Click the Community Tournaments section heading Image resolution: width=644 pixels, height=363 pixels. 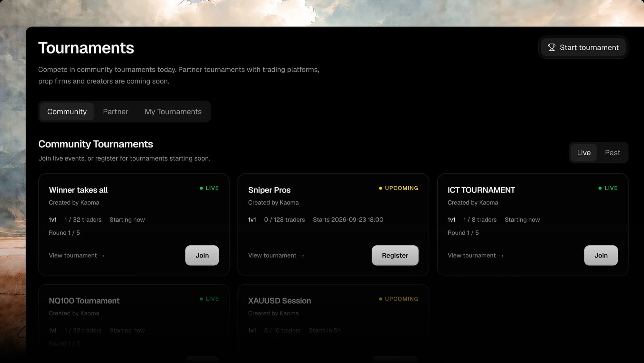point(96,144)
